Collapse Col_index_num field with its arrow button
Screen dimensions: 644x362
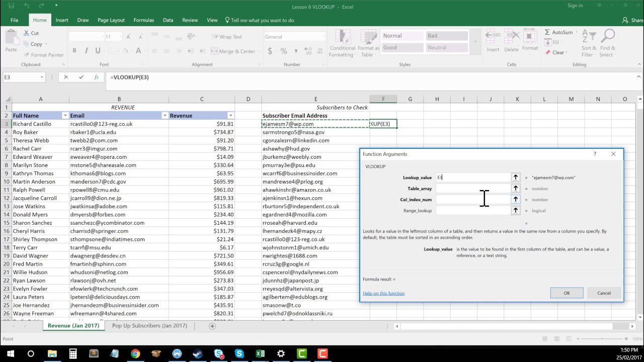[x=515, y=200]
